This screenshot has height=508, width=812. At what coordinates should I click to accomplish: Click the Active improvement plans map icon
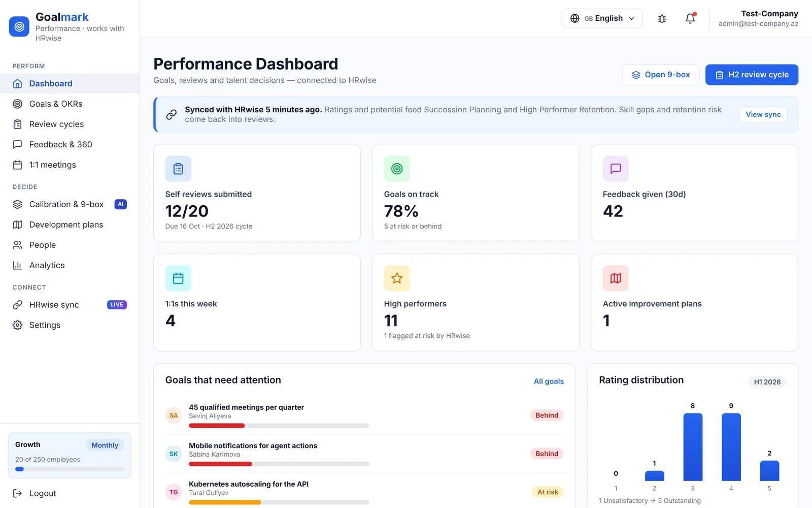click(616, 278)
